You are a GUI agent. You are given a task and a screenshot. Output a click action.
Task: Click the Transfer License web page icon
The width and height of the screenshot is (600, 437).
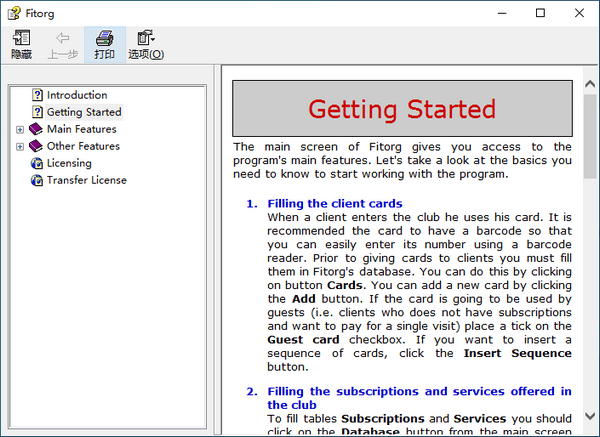tap(38, 180)
